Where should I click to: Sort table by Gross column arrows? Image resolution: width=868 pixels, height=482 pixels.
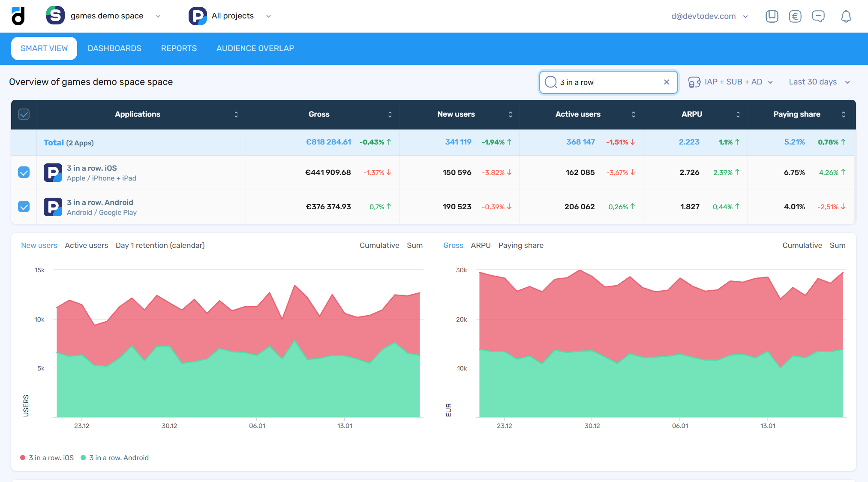click(390, 114)
